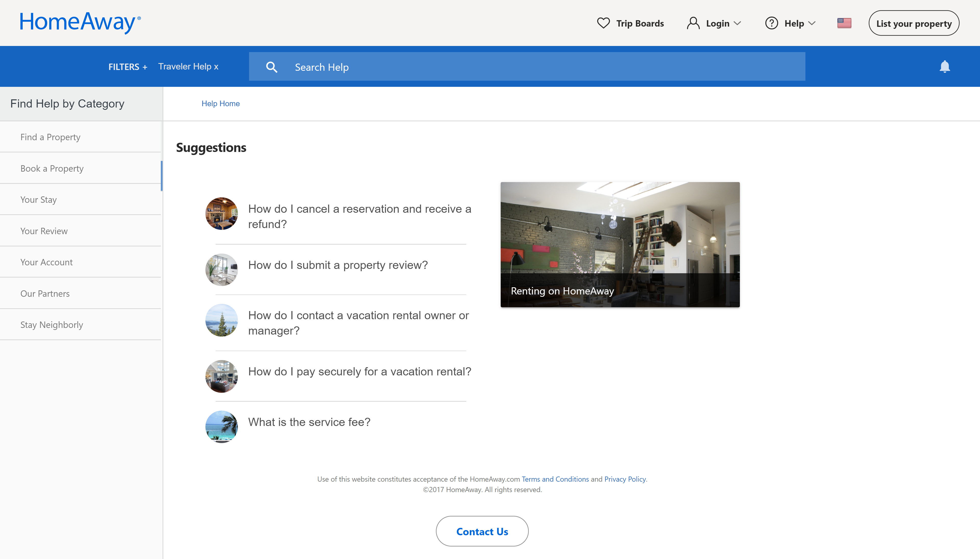Click the search magnifier icon
The width and height of the screenshot is (980, 559).
point(272,67)
